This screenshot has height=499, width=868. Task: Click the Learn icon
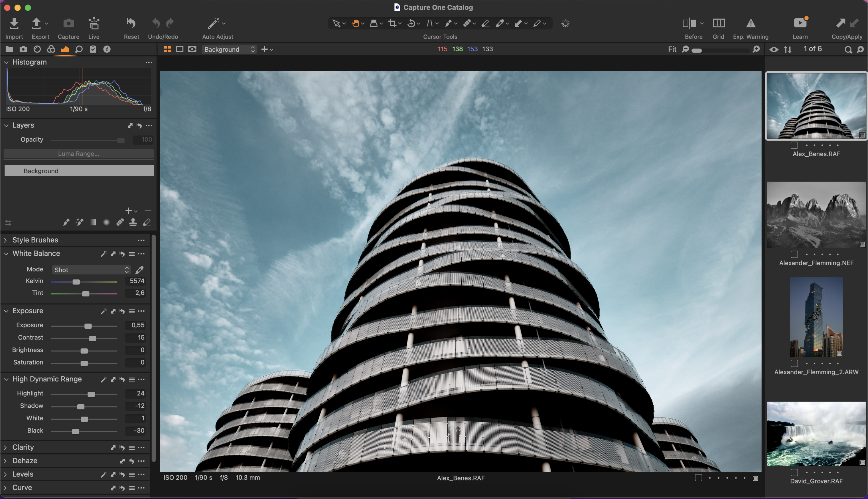tap(800, 23)
